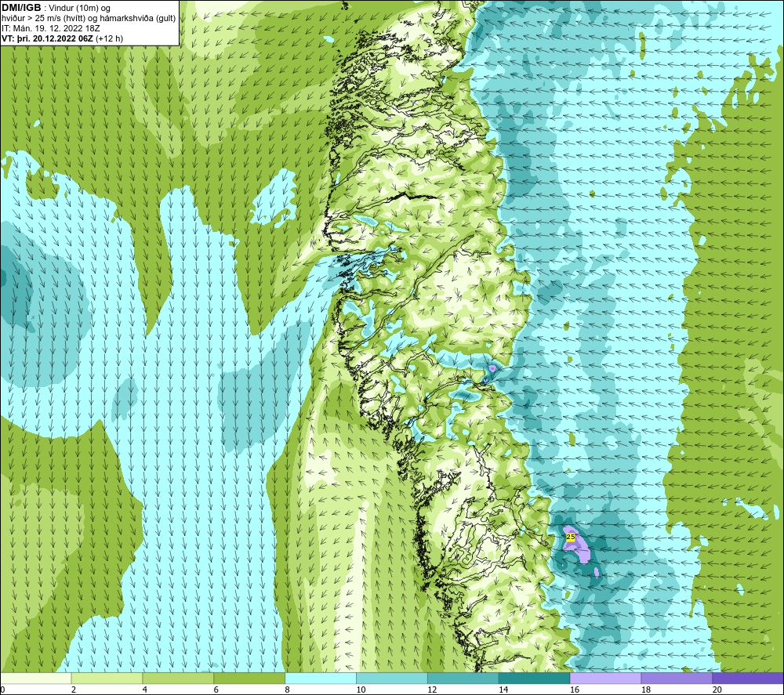
Task: Click the "10" scale label
Action: (x=361, y=690)
